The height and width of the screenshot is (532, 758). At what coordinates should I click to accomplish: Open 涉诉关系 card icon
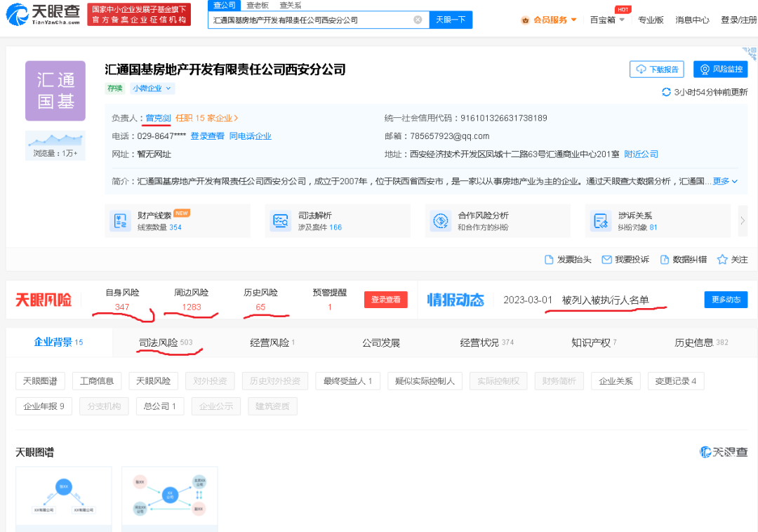tap(600, 221)
